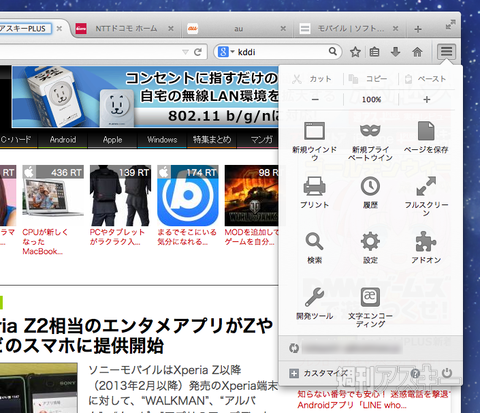Click the search magnifier in search box
Screen dimensions: 480x413
pos(333,51)
